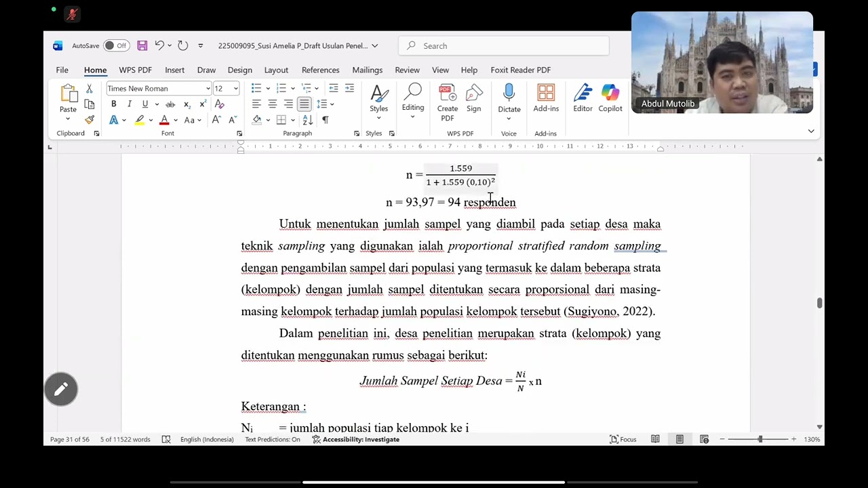Click the Sort A-Z icon
The image size is (868, 488).
[308, 120]
